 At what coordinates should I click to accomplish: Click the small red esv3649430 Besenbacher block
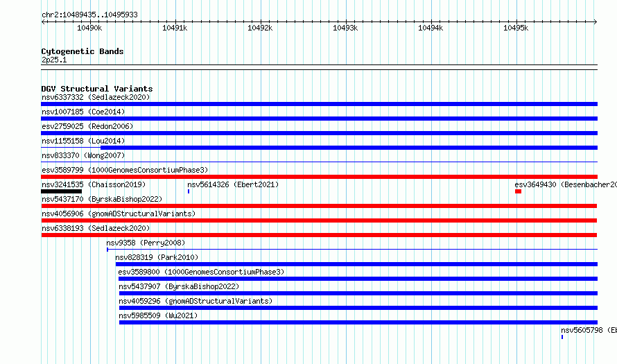519,191
